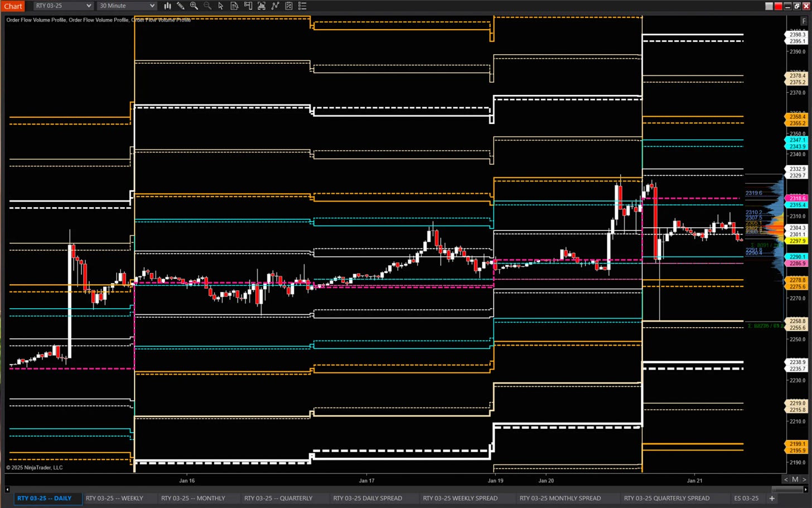Click the Order Flow Volume Profile indicator label

coord(98,20)
